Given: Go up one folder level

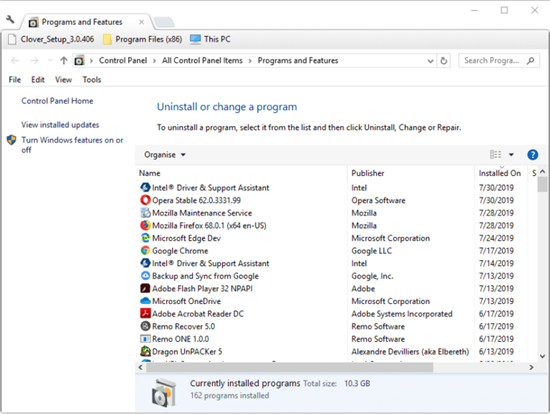Looking at the screenshot, I should tap(63, 61).
